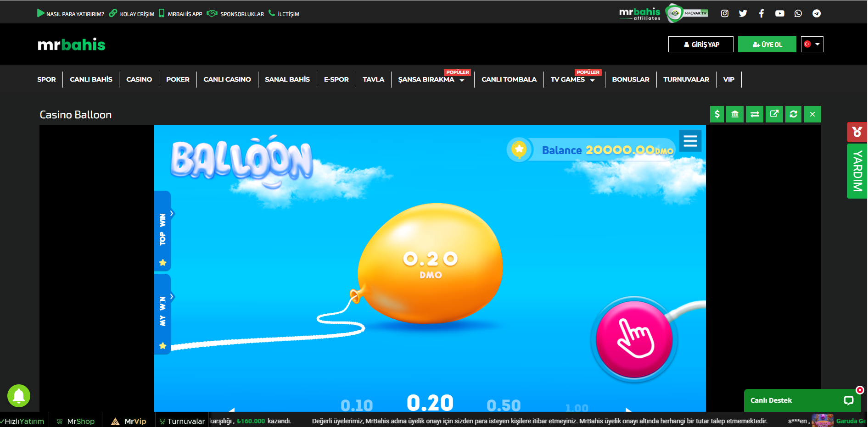Image resolution: width=868 pixels, height=427 pixels.
Task: Open the Balloon game hamburger menu
Action: pyautogui.click(x=690, y=141)
